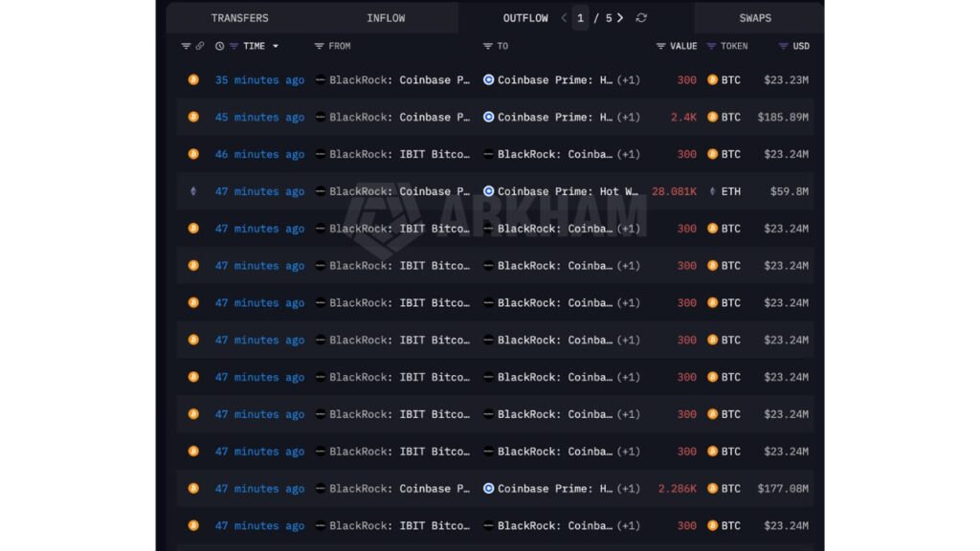This screenshot has width=980, height=551.
Task: Open BlackRock: IBIT Bitco… in 46 minutes row
Action: pyautogui.click(x=399, y=154)
